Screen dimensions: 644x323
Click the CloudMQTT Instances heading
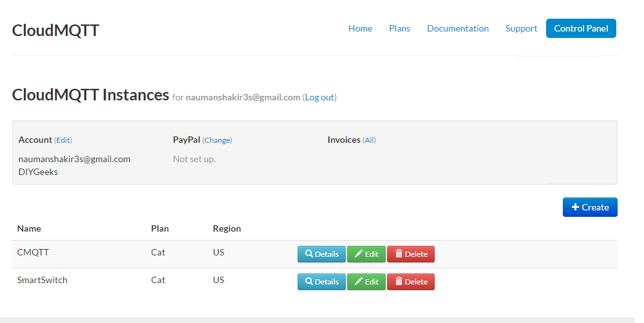point(90,95)
